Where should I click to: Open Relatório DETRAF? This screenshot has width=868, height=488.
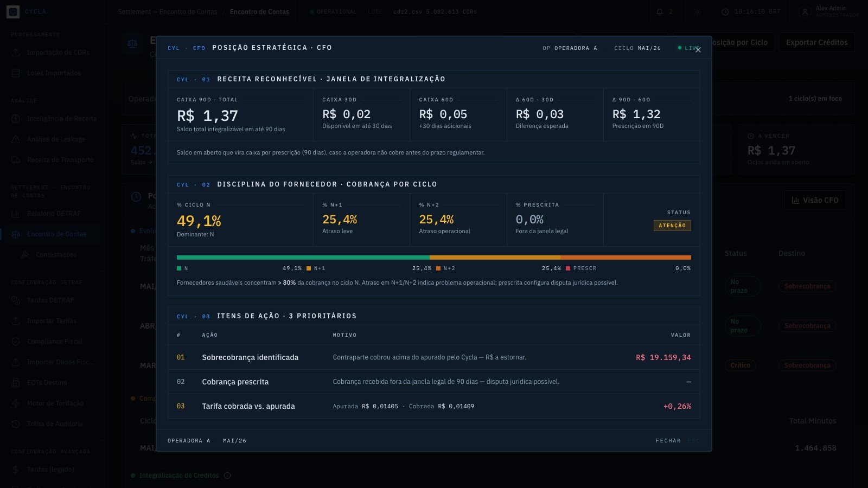click(54, 214)
